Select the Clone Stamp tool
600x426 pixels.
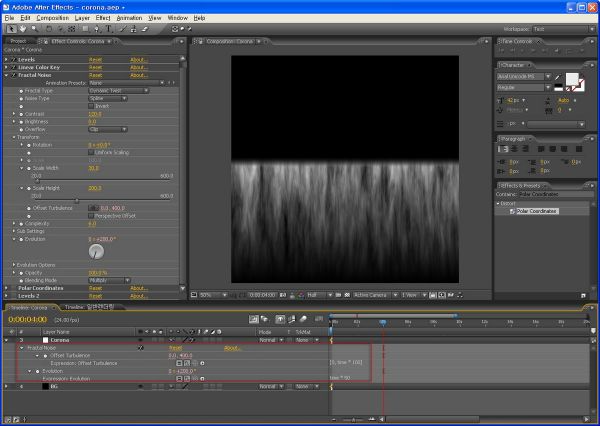(133, 29)
